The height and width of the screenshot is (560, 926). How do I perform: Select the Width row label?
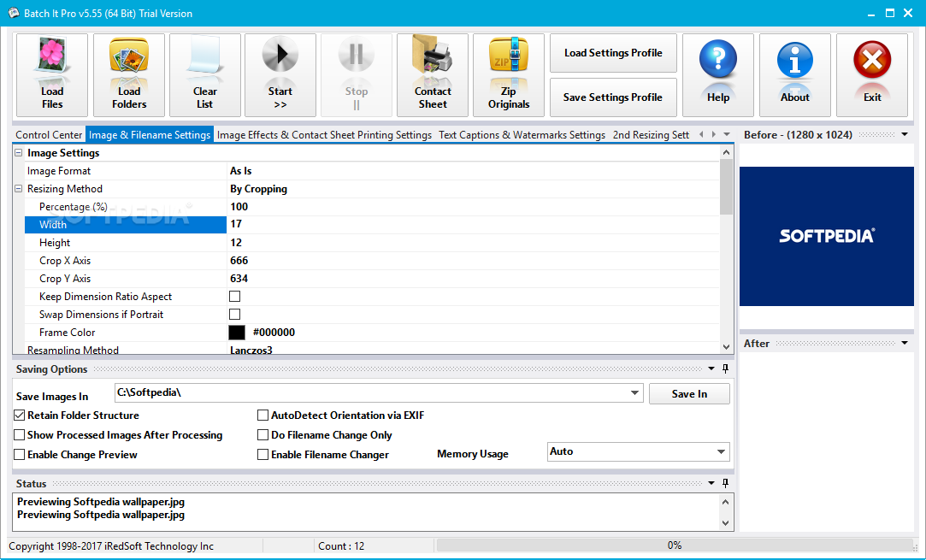[x=125, y=225]
